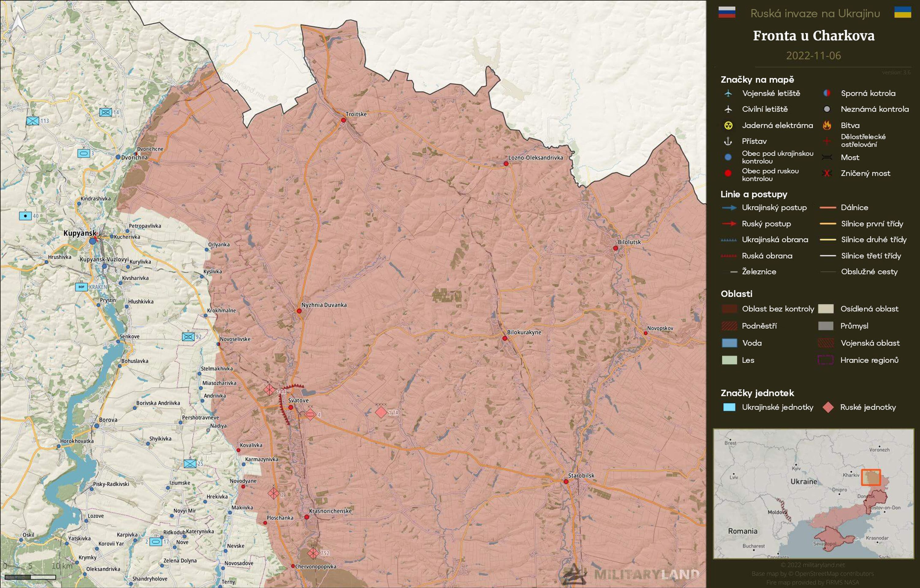The height and width of the screenshot is (588, 920).
Task: Click the port anchor legend icon
Action: pyautogui.click(x=728, y=141)
